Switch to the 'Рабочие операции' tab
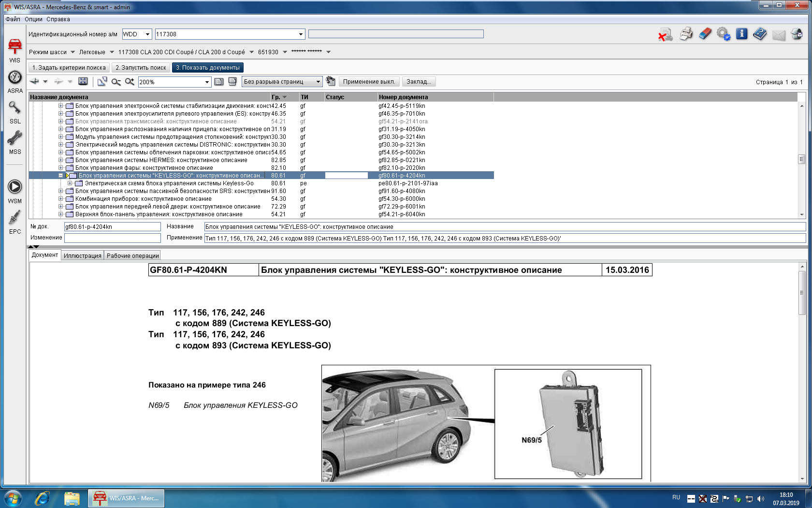 (x=132, y=255)
